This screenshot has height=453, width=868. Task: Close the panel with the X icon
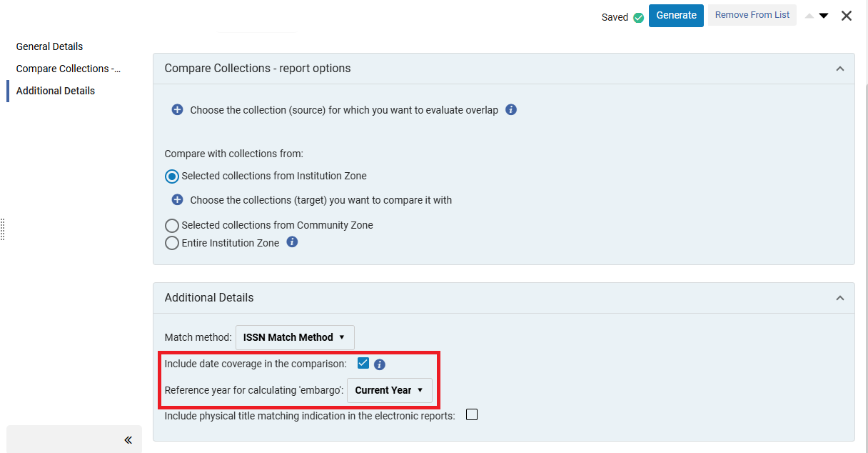point(847,16)
